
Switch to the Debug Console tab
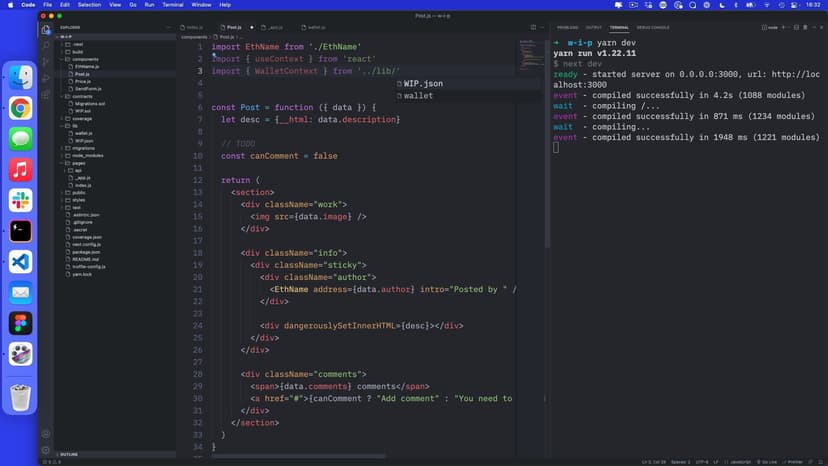pos(653,27)
